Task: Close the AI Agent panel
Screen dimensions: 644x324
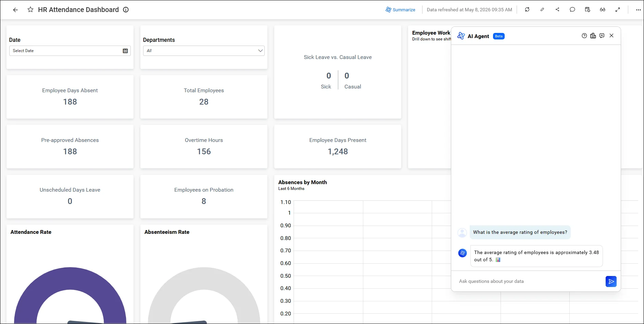Action: pos(611,36)
